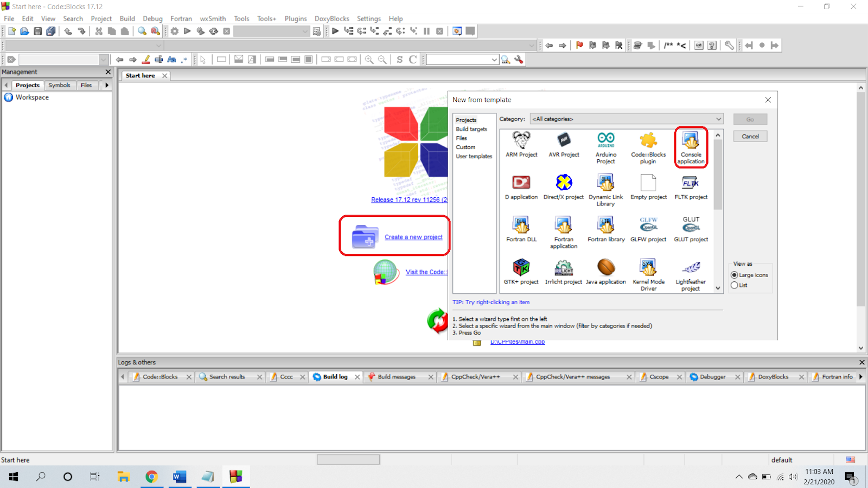The image size is (868, 488).
Task: Select the Code::Blocks plugin template
Action: (648, 147)
